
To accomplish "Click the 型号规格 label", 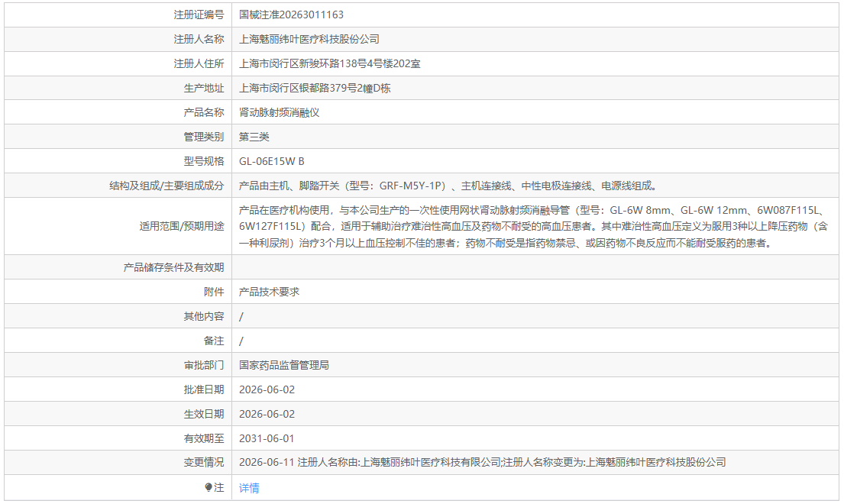I will pyautogui.click(x=203, y=161).
